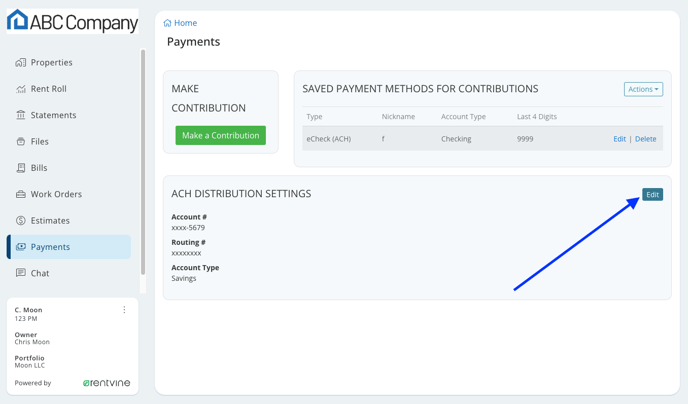Click Make a Contribution button
This screenshot has height=404, width=688.
point(221,136)
